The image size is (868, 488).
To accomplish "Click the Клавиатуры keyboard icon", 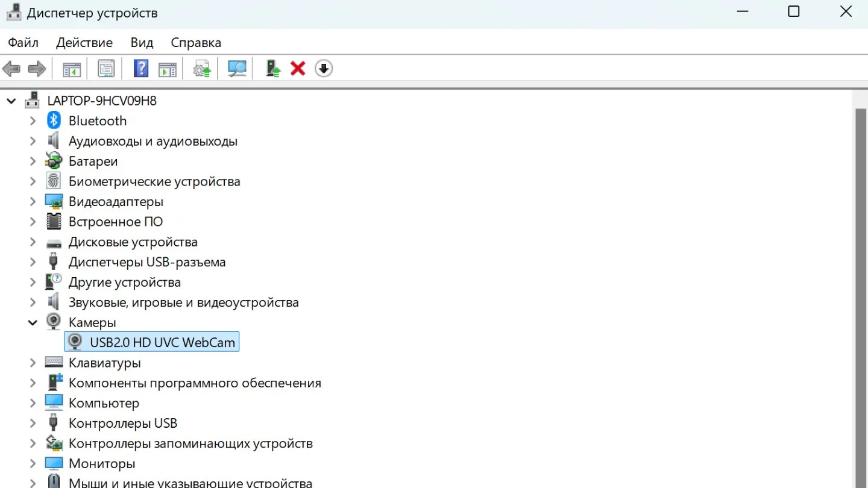I will click(54, 363).
